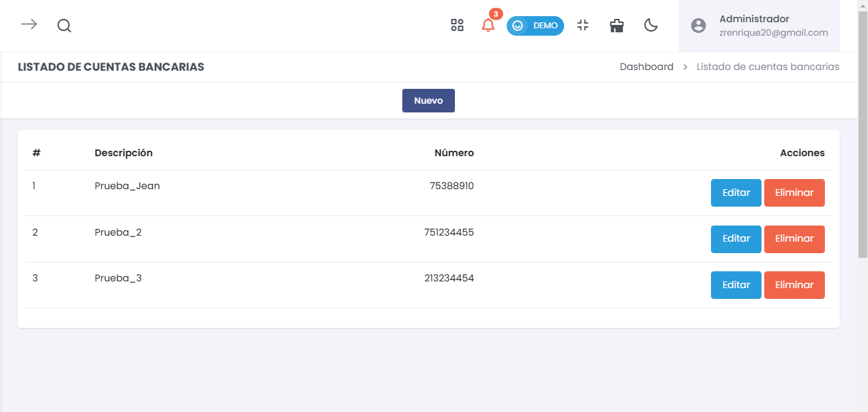Open the apps grid icon
This screenshot has height=412, width=868.
click(x=457, y=25)
